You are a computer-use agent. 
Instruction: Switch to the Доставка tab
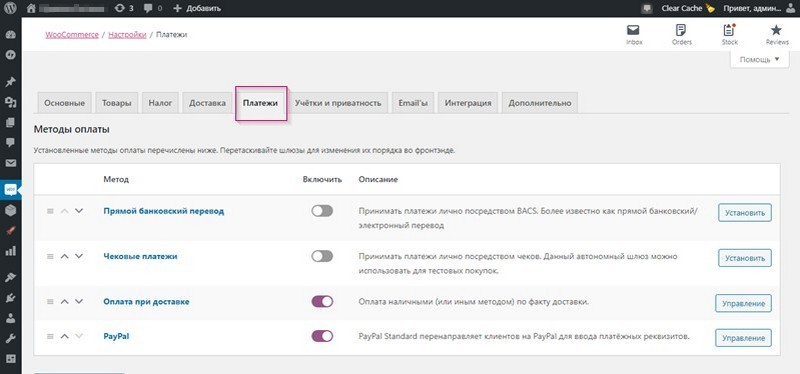point(207,103)
